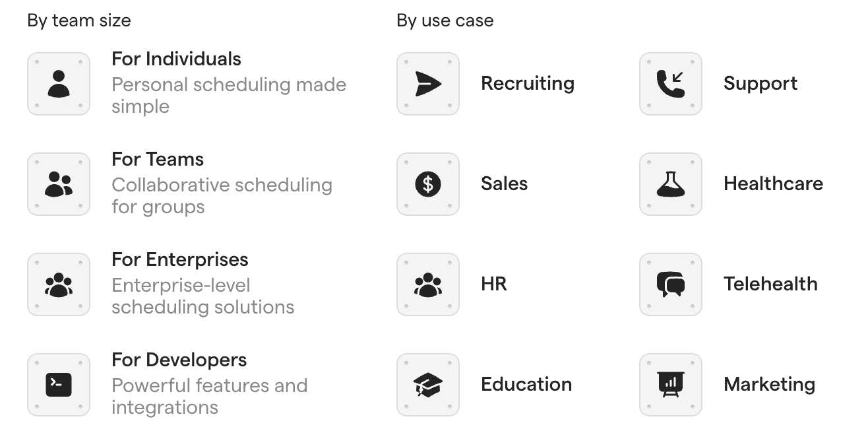Image resolution: width=868 pixels, height=429 pixels.
Task: Click the flask icon for Healthcare
Action: click(x=670, y=184)
